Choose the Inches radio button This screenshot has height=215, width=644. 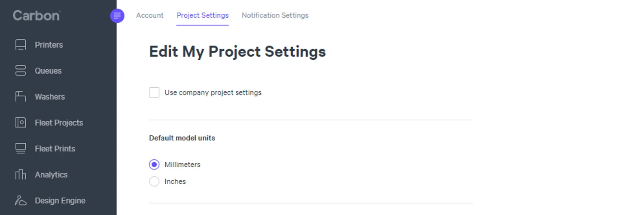(154, 181)
